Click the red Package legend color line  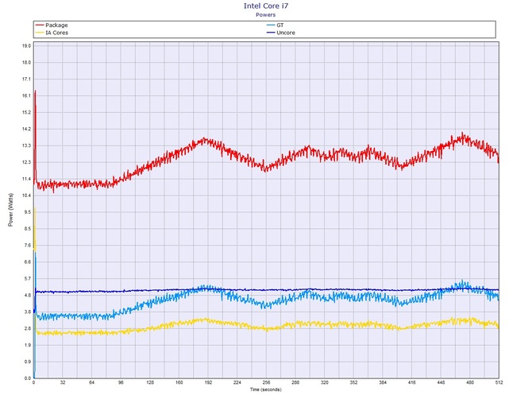[x=40, y=25]
